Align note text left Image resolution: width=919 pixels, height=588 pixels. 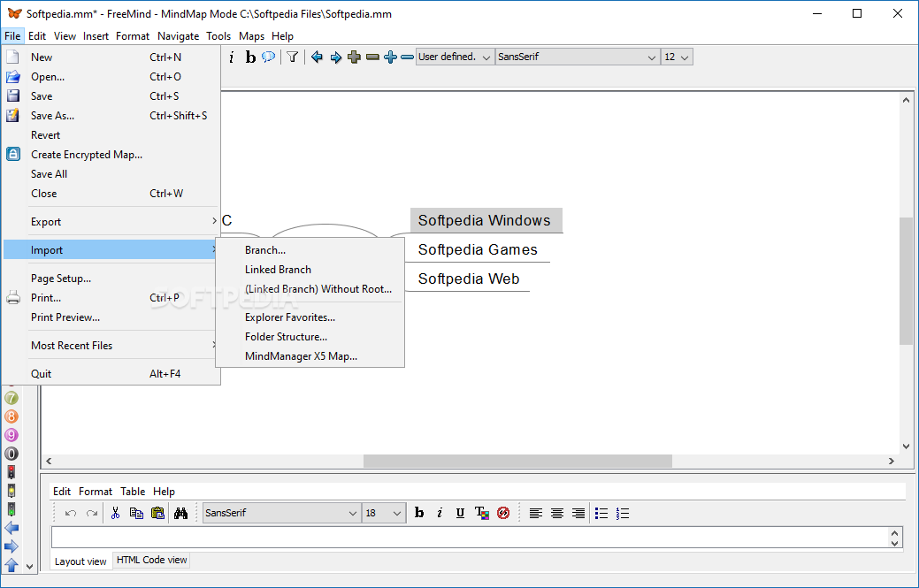pyautogui.click(x=536, y=513)
